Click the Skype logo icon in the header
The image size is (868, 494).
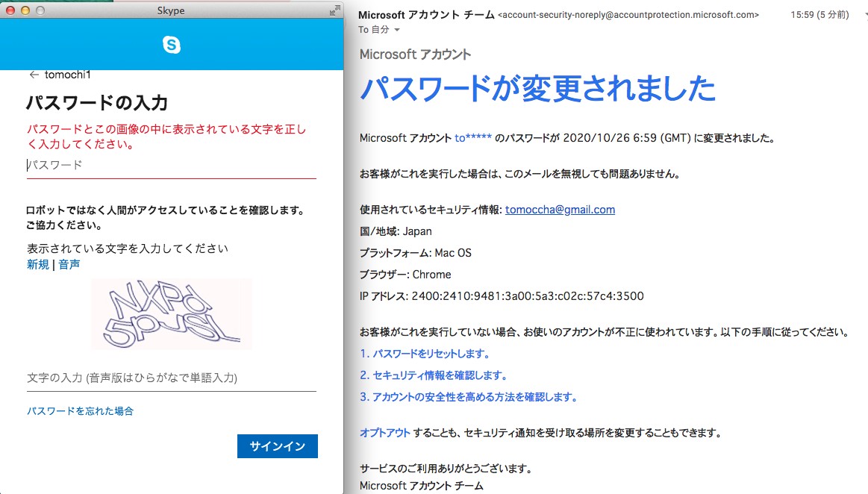click(172, 45)
